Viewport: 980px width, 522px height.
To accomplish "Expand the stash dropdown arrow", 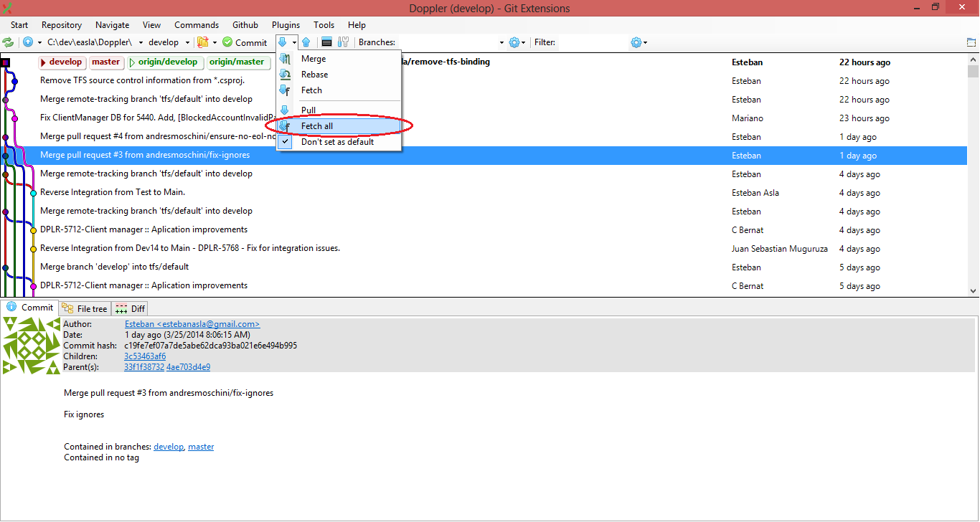I will [215, 42].
